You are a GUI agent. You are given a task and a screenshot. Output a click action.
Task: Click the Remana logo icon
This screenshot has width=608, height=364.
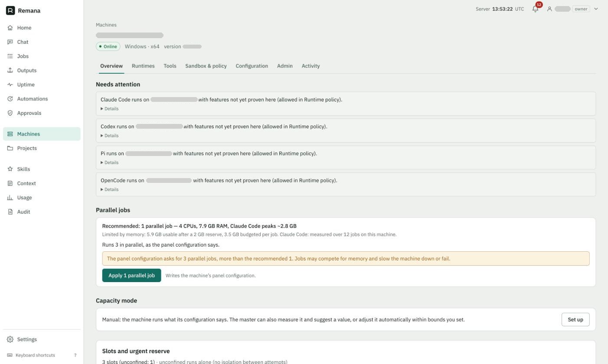pyautogui.click(x=10, y=10)
